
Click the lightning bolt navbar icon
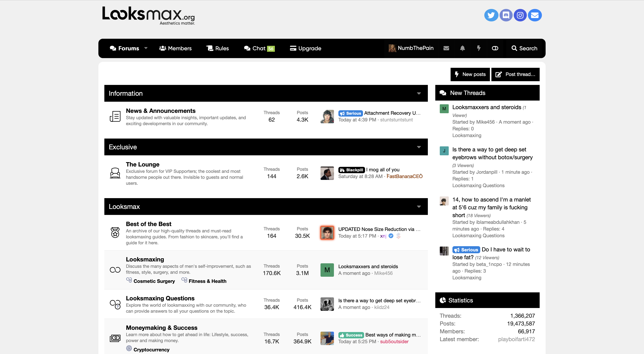click(x=479, y=48)
